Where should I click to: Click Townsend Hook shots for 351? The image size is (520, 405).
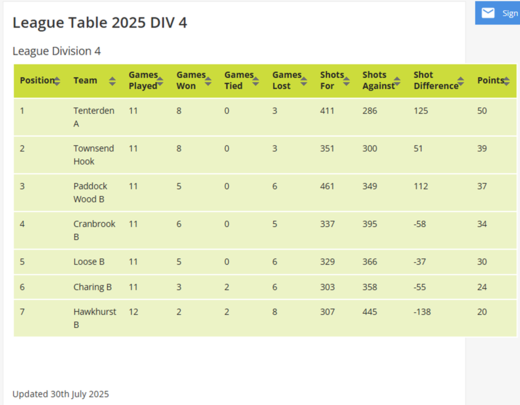(x=327, y=148)
